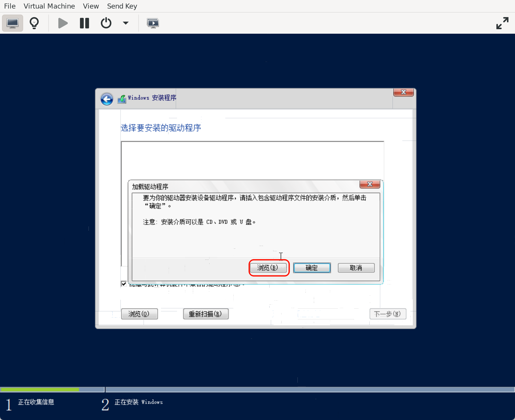Open the Virtual Machine menu
This screenshot has height=420, width=515.
tap(49, 6)
